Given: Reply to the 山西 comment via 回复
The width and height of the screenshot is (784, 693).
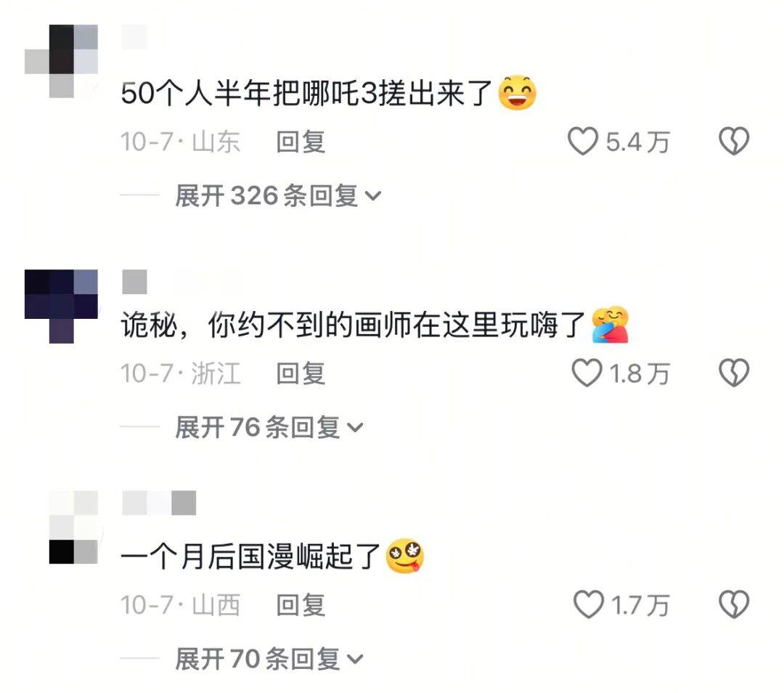Looking at the screenshot, I should click(x=301, y=605).
